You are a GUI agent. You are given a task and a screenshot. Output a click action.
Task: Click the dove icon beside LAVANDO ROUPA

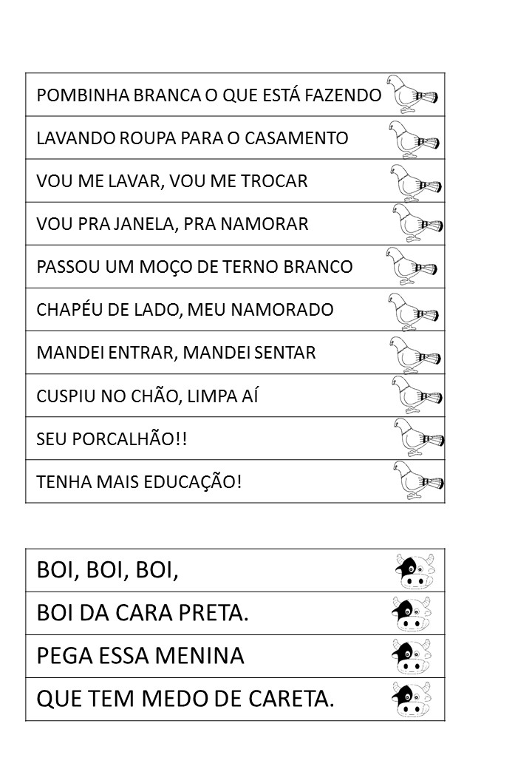(x=415, y=138)
